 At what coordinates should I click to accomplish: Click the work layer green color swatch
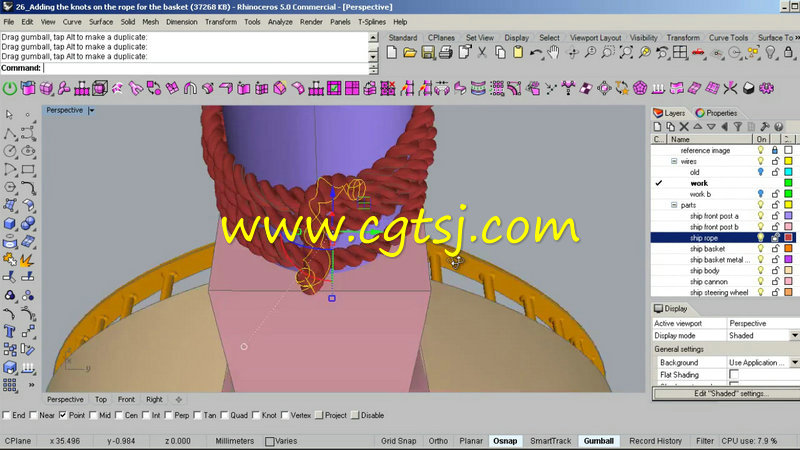788,183
